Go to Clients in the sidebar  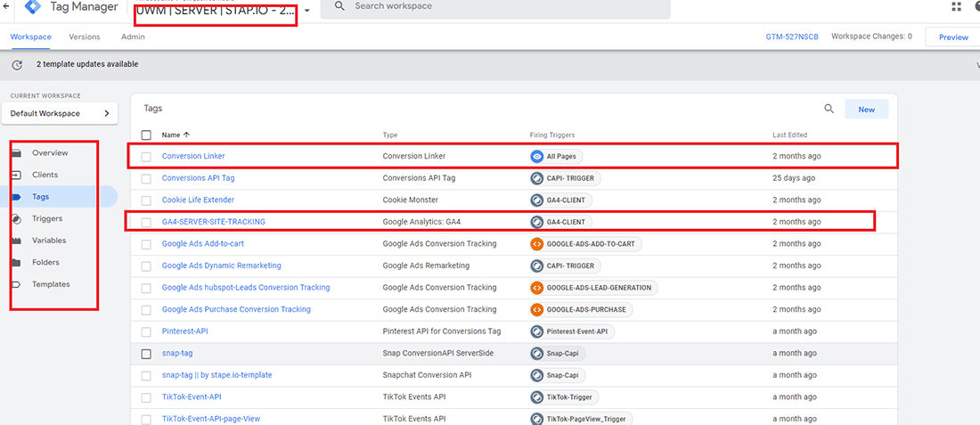[45, 175]
